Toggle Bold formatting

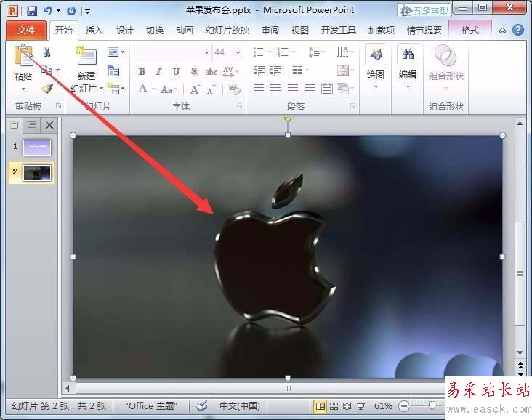point(142,72)
